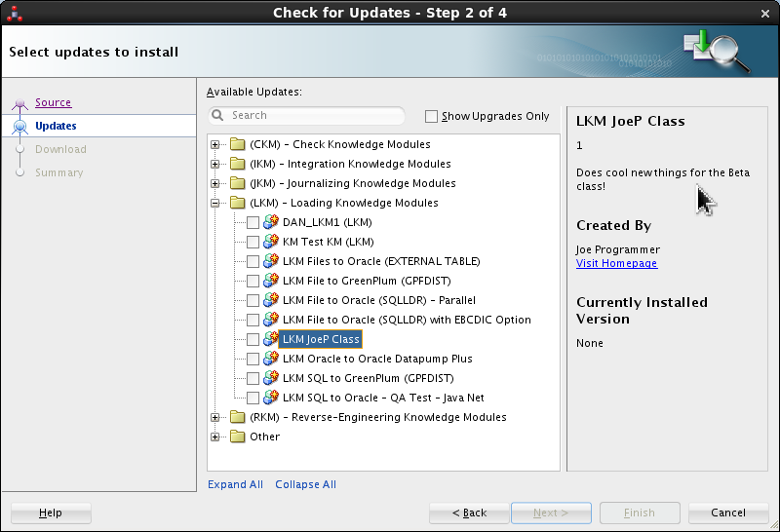This screenshot has height=532, width=780.
Task: Click the DAN_LKM1 (LKM) module icon
Action: (271, 222)
